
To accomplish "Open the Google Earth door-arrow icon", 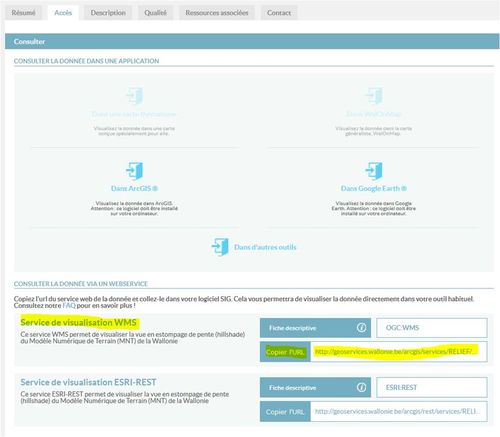I will (374, 171).
